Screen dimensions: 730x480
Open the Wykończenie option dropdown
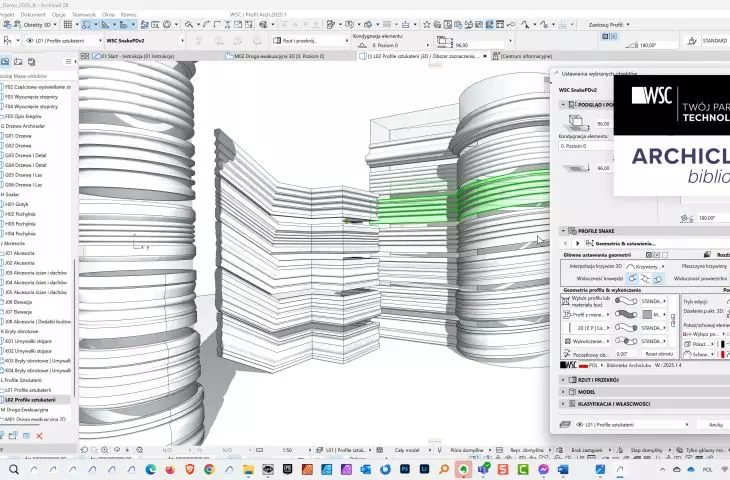coord(591,341)
